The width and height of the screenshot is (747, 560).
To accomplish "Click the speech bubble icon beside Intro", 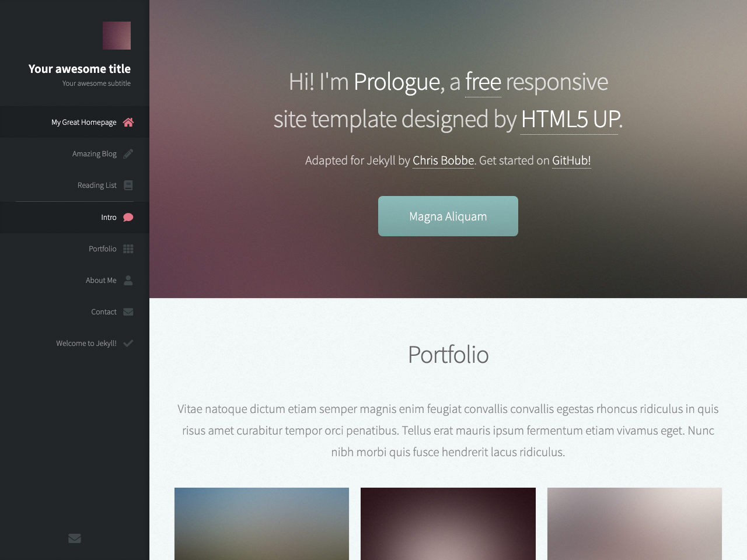I will coord(128,217).
